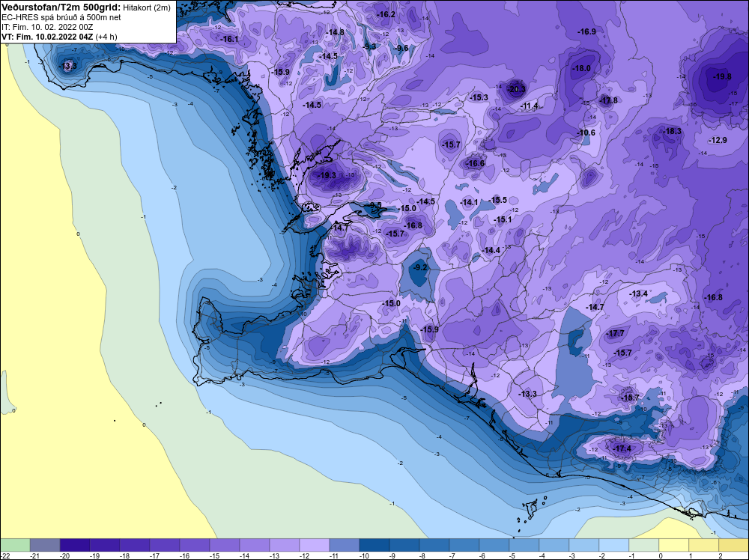The image size is (749, 560).
Task: Pick the legend swatch labeled -4
Action: pos(554,545)
